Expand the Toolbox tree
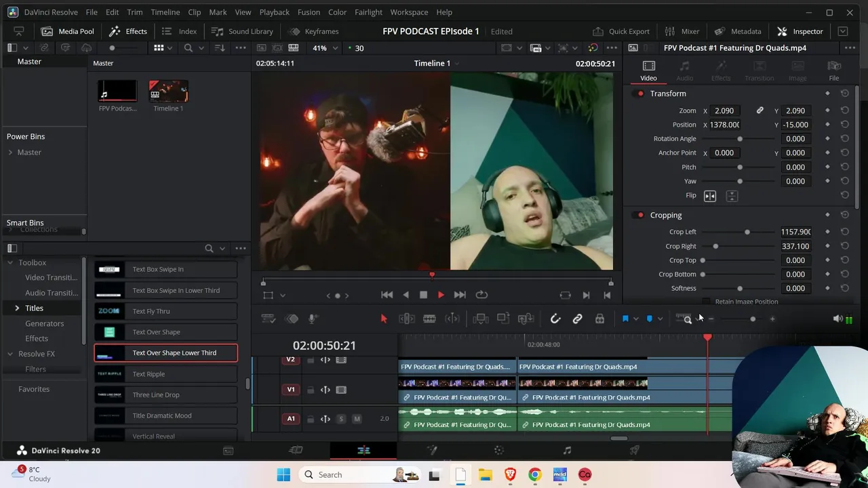 (10, 263)
